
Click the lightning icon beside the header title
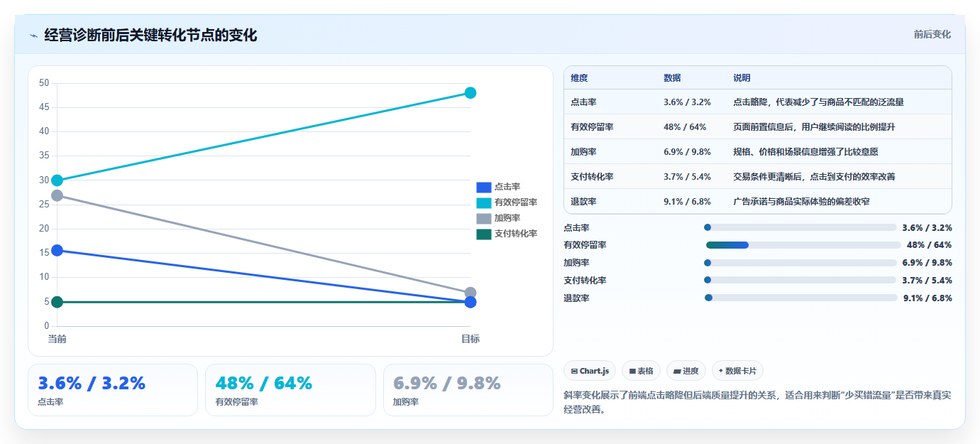pyautogui.click(x=34, y=36)
